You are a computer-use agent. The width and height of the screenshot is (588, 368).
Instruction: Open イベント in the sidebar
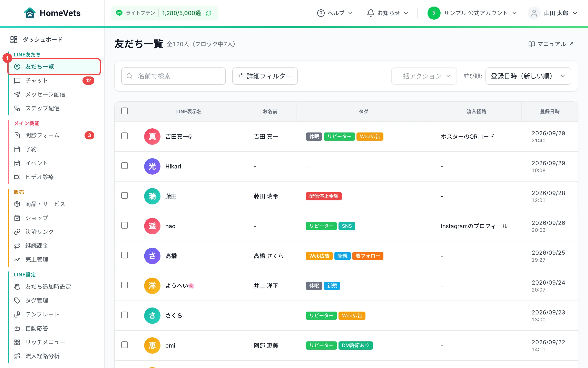pos(54,163)
